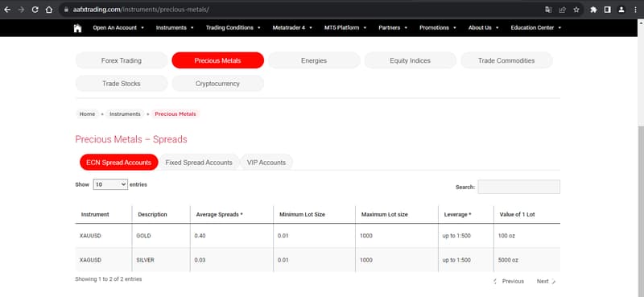
Task: Go to Next table page
Action: (x=547, y=282)
